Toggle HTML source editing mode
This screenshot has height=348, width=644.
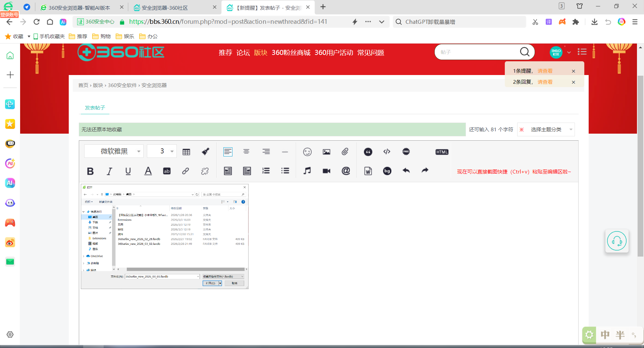click(442, 152)
